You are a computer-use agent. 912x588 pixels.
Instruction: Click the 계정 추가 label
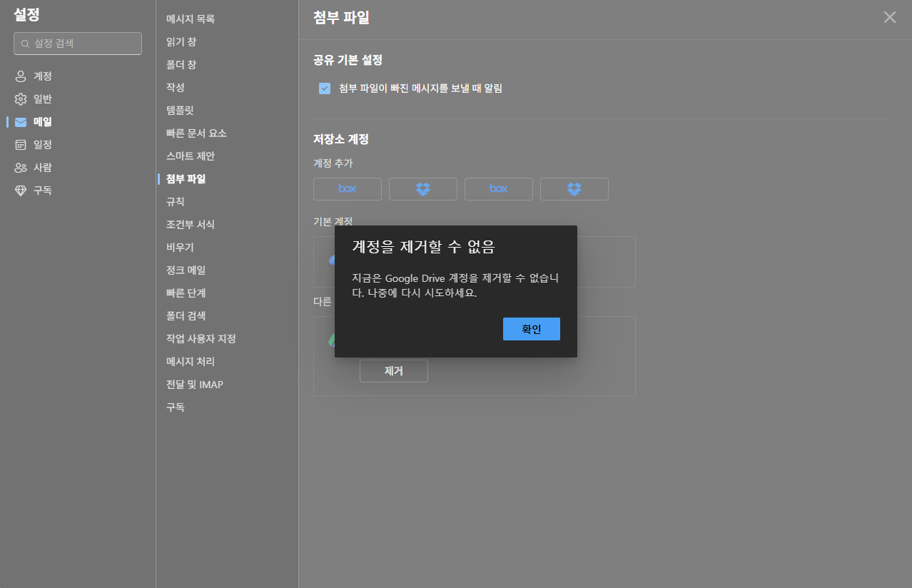(333, 163)
